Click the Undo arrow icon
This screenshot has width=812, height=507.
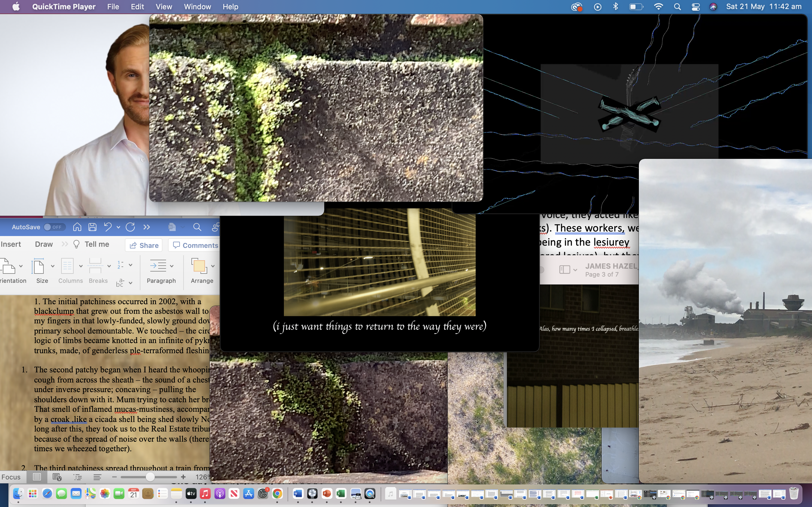(107, 227)
